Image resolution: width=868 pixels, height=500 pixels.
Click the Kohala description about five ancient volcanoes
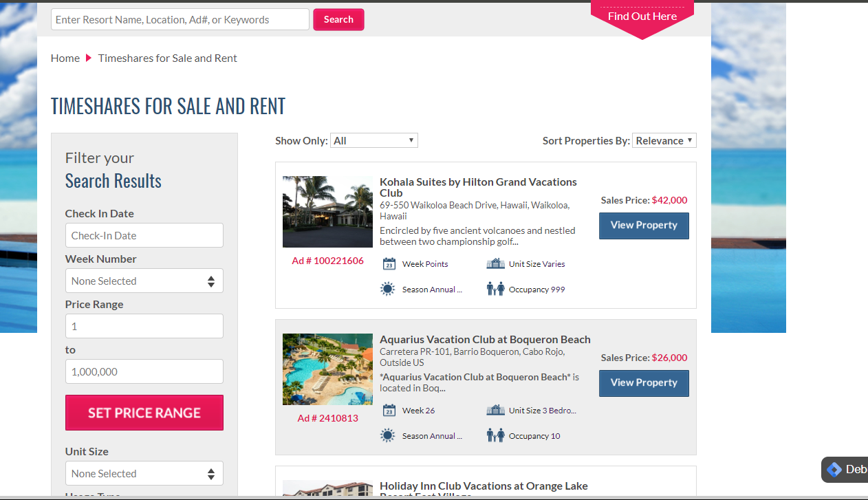(477, 236)
